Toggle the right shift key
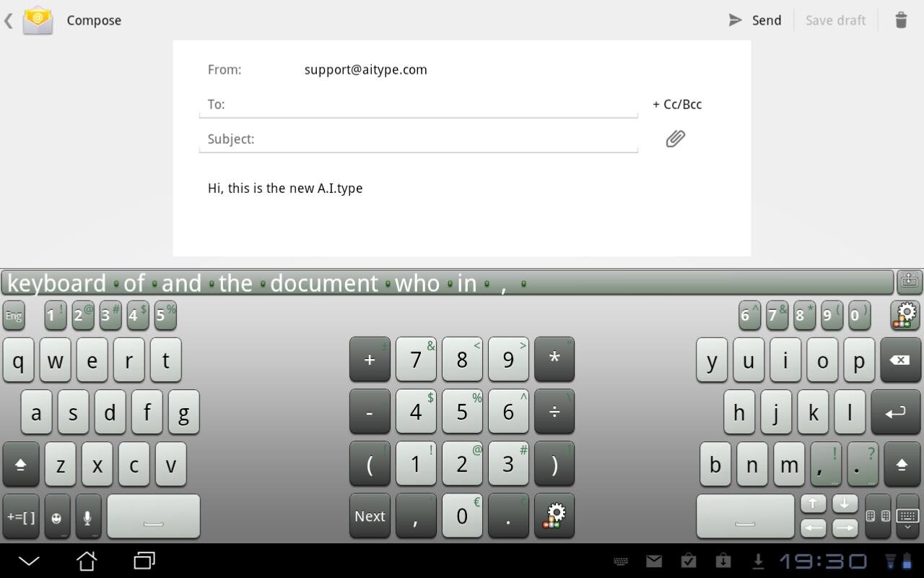 (902, 464)
